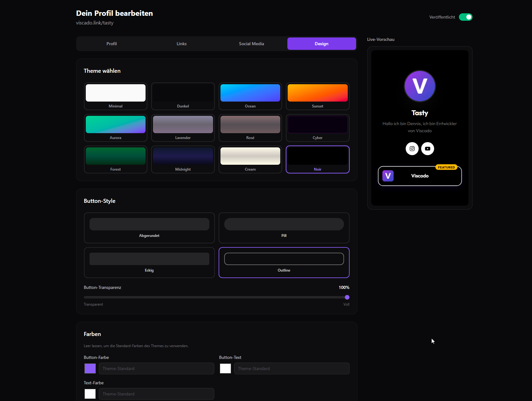Choose the Abgerundet button style
This screenshot has width=532, height=401.
149,228
